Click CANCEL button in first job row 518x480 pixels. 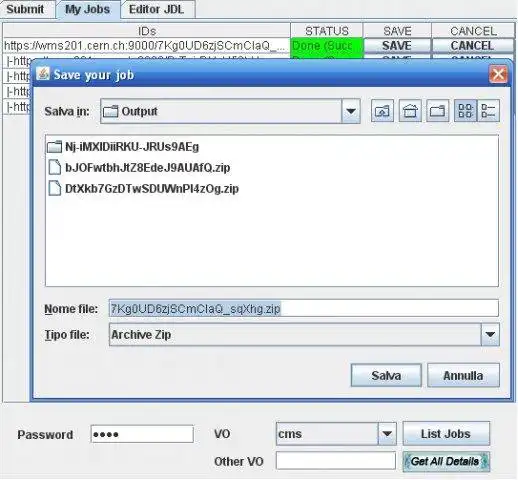coord(472,46)
